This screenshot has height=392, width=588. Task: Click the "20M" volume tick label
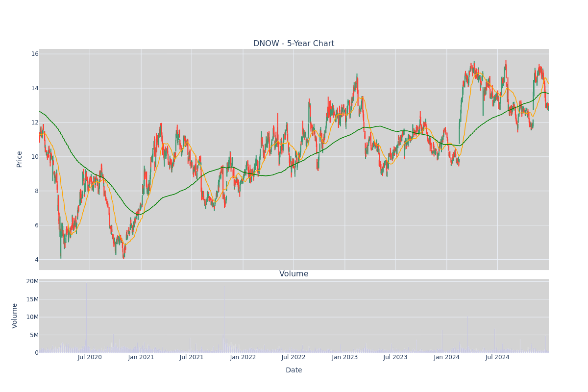[x=32, y=281]
